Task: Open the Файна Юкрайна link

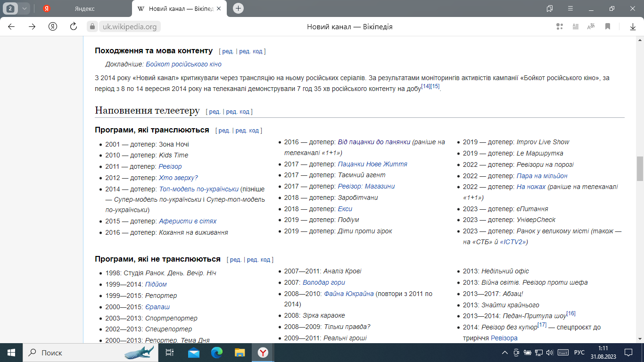Action: (349, 294)
